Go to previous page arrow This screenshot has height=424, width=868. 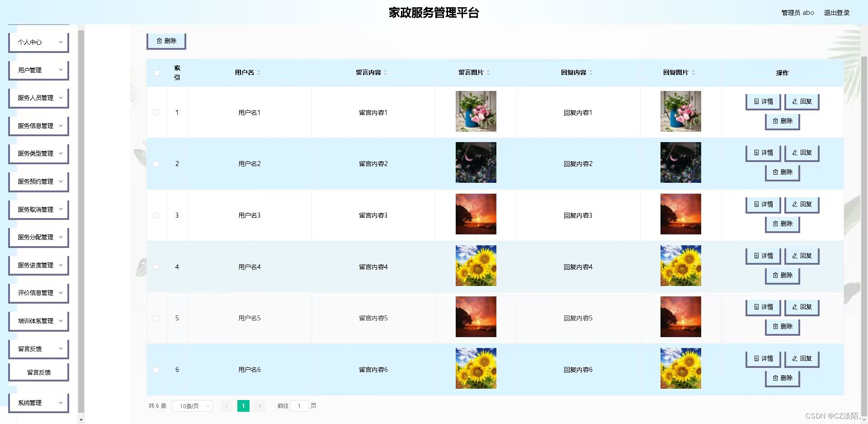226,406
